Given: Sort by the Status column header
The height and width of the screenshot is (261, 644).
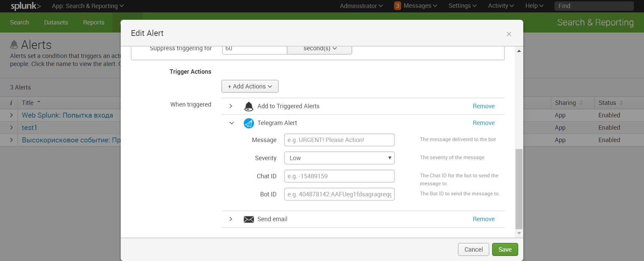Looking at the screenshot, I should [611, 103].
